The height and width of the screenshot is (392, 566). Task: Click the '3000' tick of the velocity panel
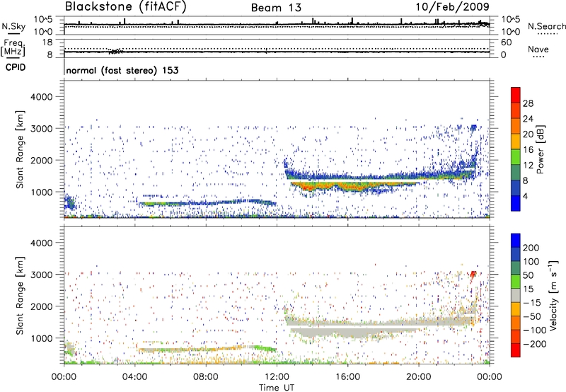coord(41,275)
